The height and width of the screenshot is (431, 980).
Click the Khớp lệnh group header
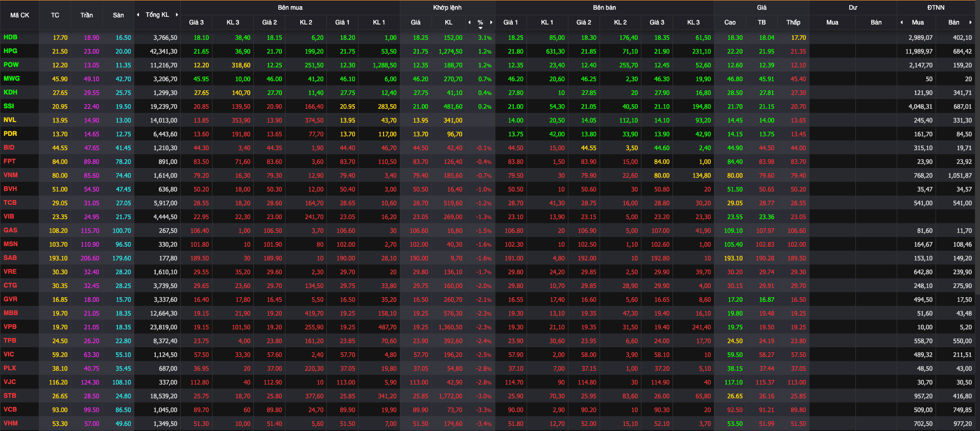coord(447,8)
